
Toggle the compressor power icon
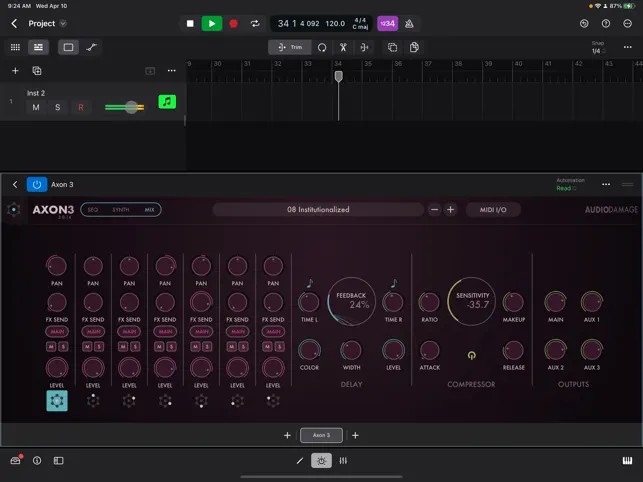coord(472,355)
